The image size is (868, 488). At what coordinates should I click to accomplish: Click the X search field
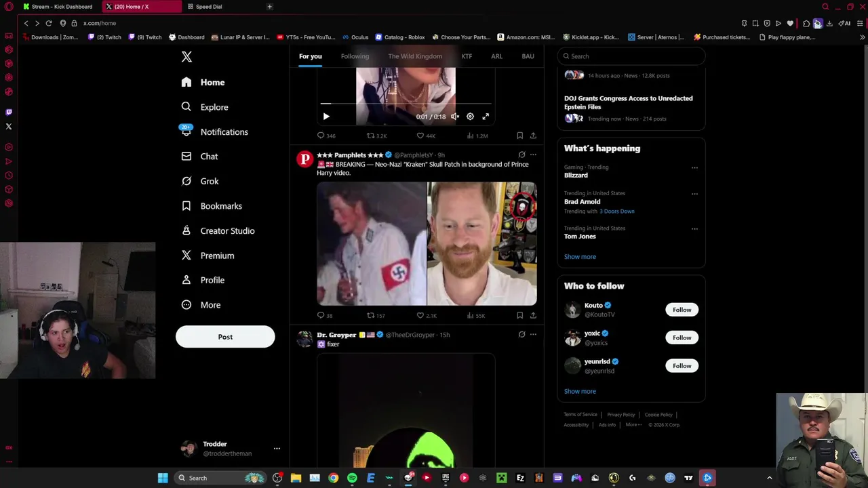631,56
